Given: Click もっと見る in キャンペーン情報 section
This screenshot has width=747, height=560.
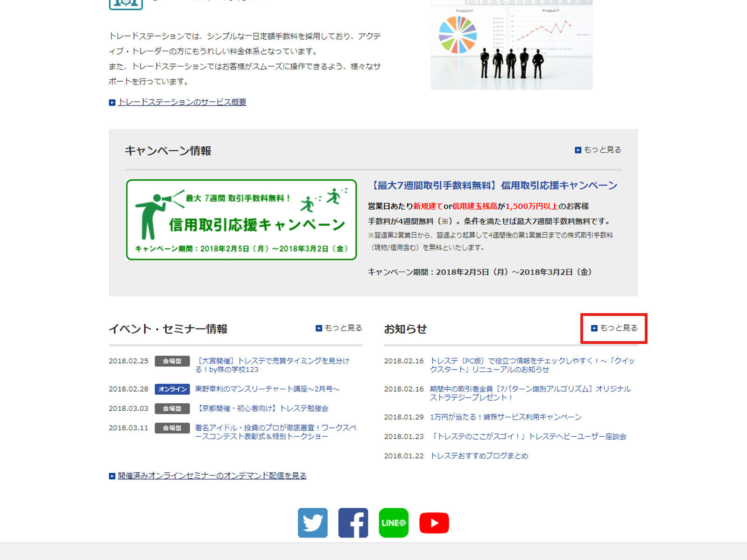Looking at the screenshot, I should click(x=602, y=150).
